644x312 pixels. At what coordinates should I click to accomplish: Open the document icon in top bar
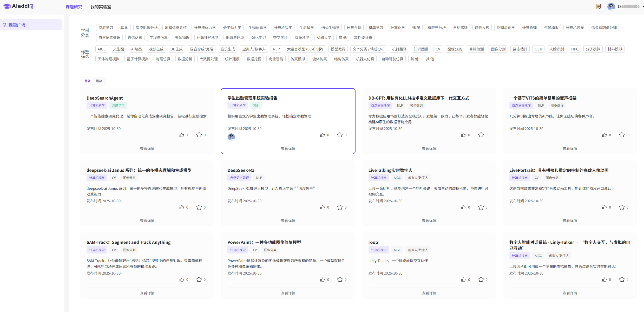tap(599, 6)
